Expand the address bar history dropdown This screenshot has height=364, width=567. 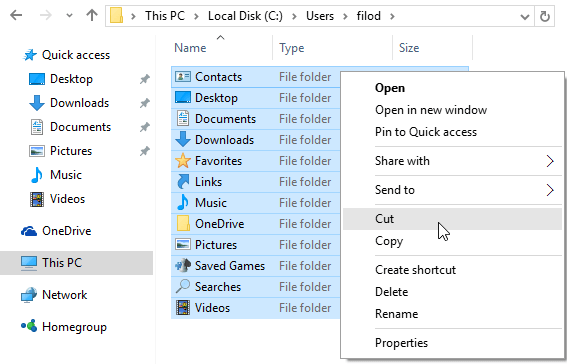tap(525, 16)
